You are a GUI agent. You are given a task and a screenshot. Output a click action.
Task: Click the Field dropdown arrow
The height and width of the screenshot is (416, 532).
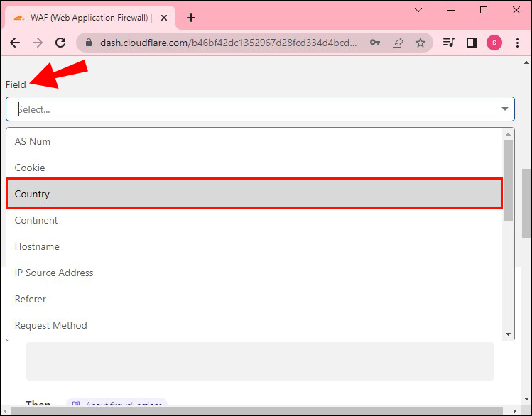point(505,109)
